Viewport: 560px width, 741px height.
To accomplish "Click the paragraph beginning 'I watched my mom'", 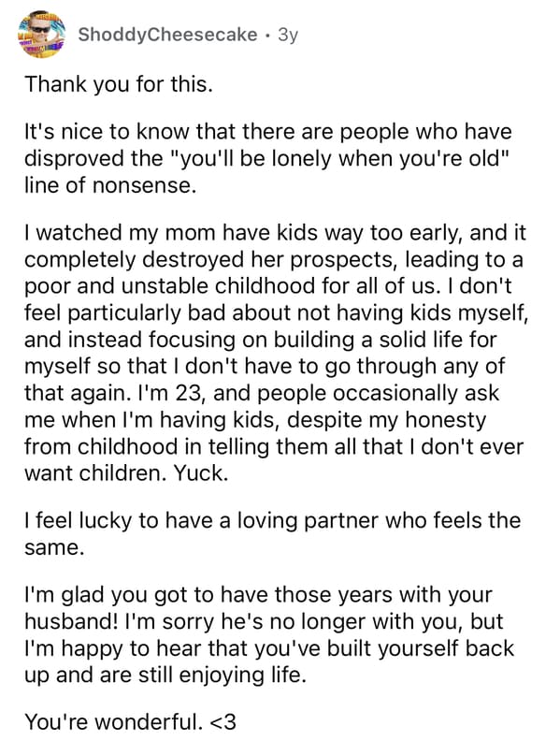I will point(276,353).
